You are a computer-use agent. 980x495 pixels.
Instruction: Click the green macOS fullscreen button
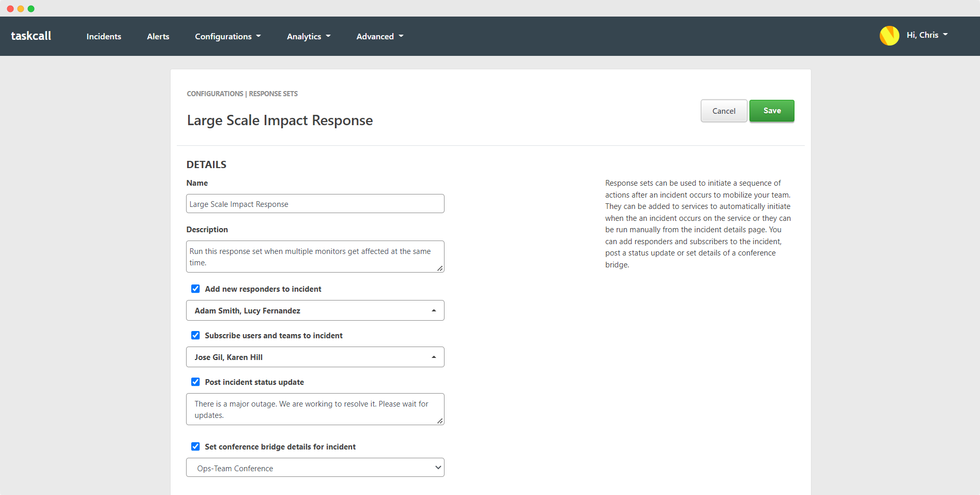(31, 9)
